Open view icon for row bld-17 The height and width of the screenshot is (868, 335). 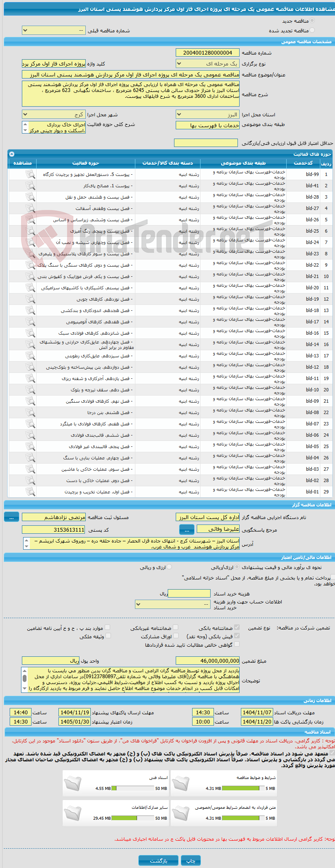[x=30, y=322]
